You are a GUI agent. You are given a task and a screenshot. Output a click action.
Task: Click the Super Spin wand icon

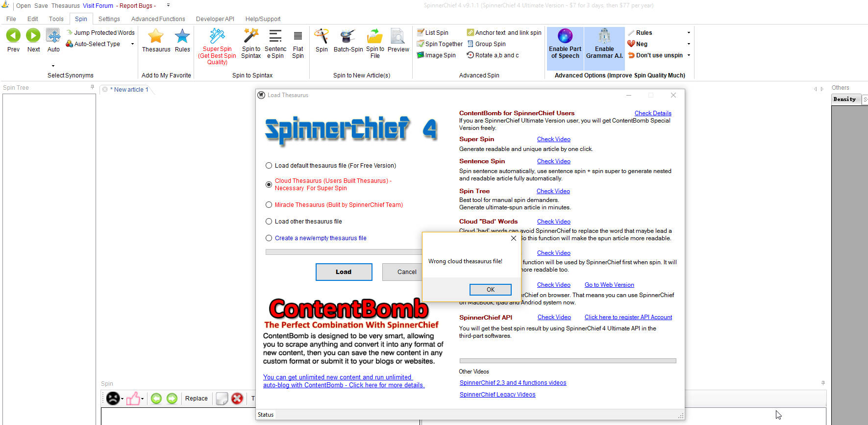[217, 36]
